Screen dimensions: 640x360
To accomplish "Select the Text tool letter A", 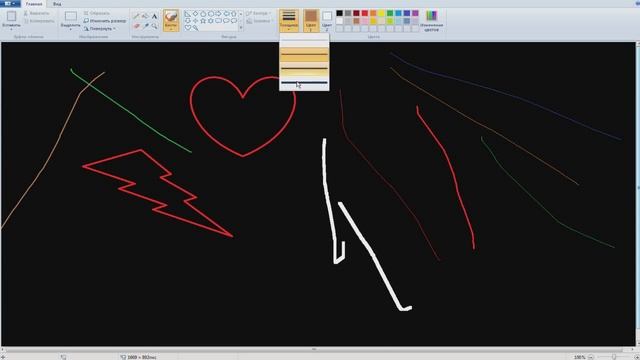I will point(154,16).
